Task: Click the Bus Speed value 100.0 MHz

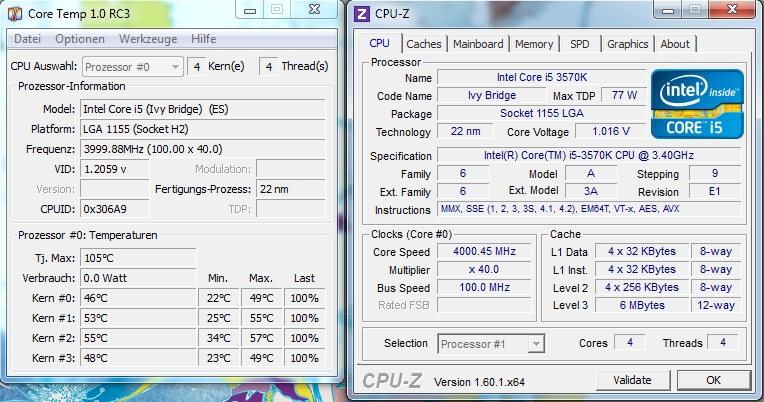Action: (484, 287)
